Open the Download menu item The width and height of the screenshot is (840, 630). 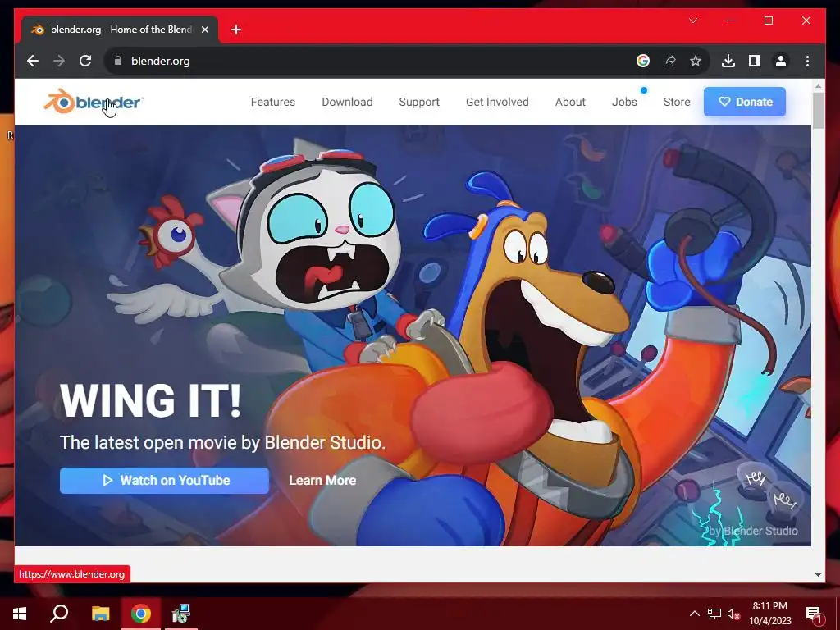tap(347, 102)
